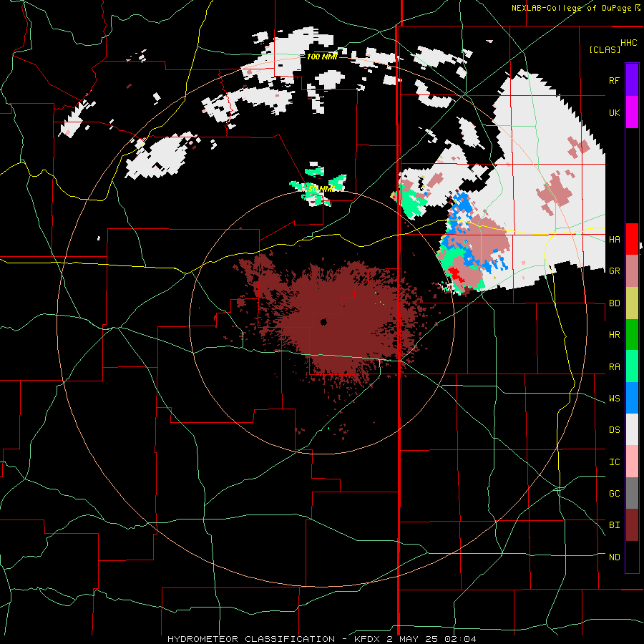Click the UK legend label
The width and height of the screenshot is (644, 644).
[x=614, y=112]
